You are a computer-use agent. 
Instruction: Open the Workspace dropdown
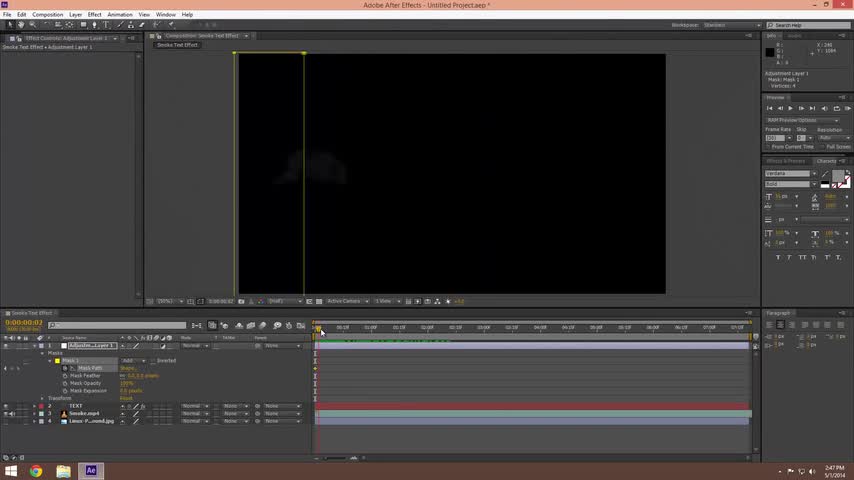pyautogui.click(x=731, y=25)
